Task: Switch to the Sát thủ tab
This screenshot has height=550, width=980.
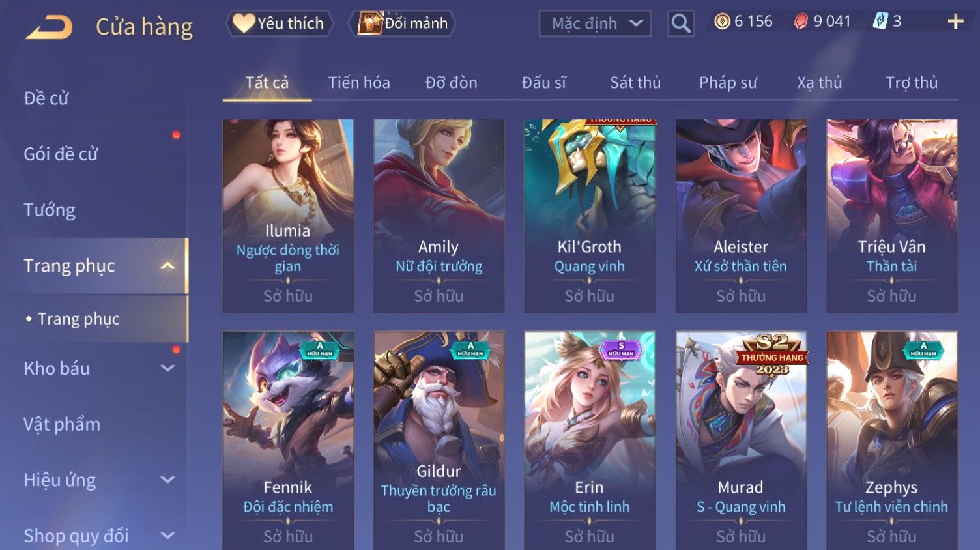Action: (635, 83)
